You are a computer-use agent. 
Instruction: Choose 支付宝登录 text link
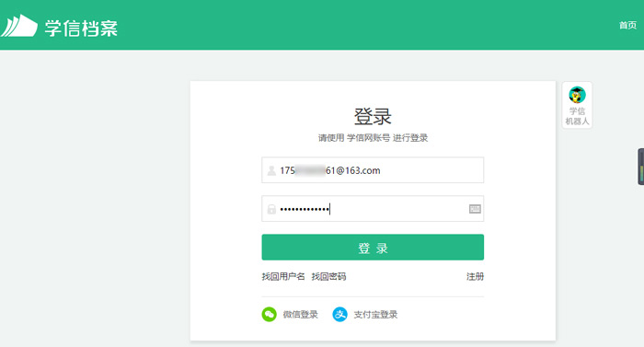coord(375,315)
